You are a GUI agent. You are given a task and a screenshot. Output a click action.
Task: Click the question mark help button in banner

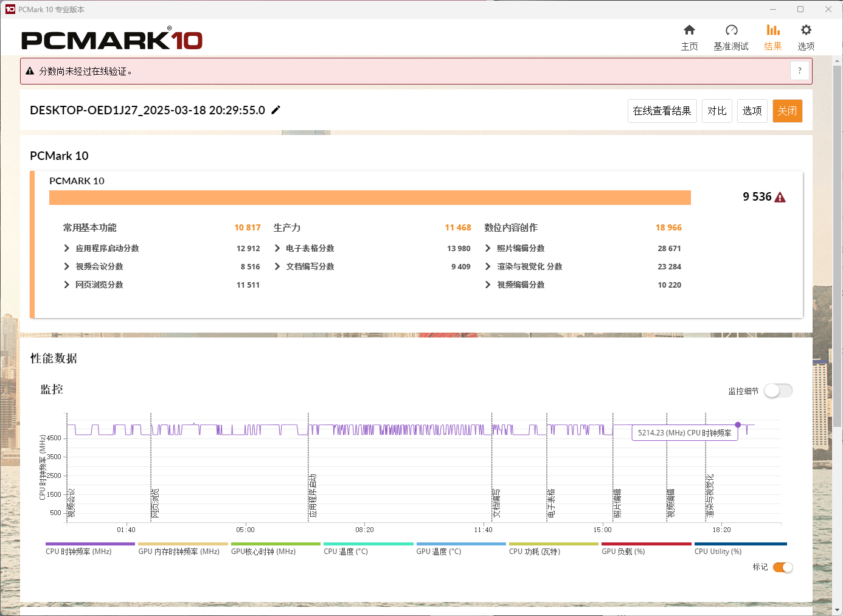(x=800, y=71)
